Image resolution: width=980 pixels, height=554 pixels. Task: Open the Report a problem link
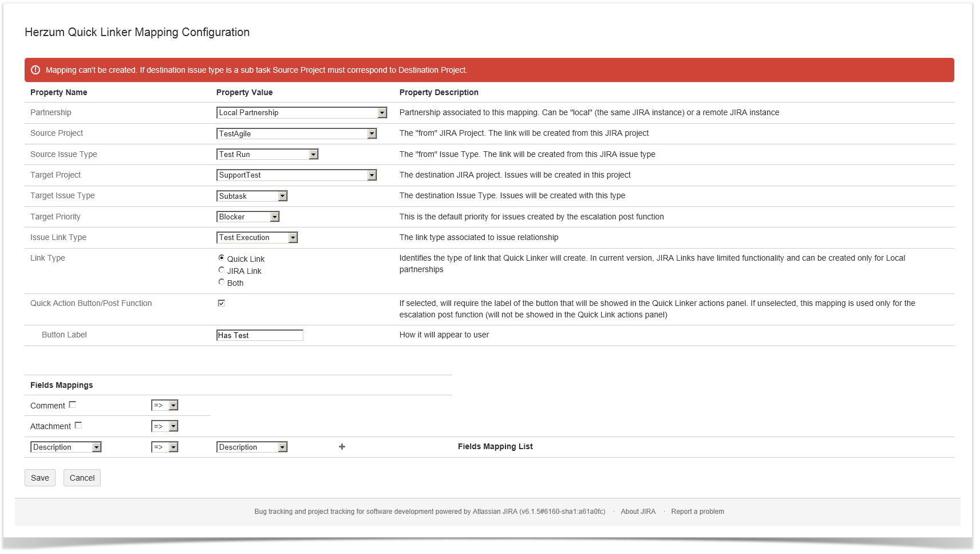697,512
